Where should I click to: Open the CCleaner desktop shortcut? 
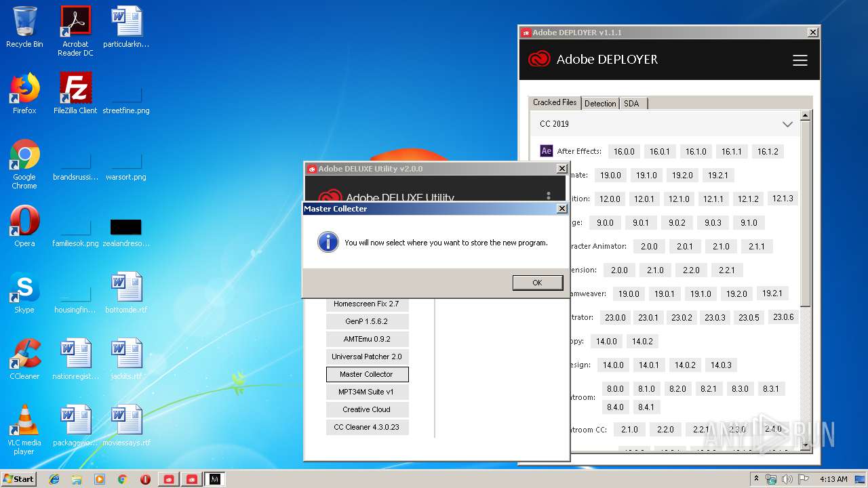point(24,359)
